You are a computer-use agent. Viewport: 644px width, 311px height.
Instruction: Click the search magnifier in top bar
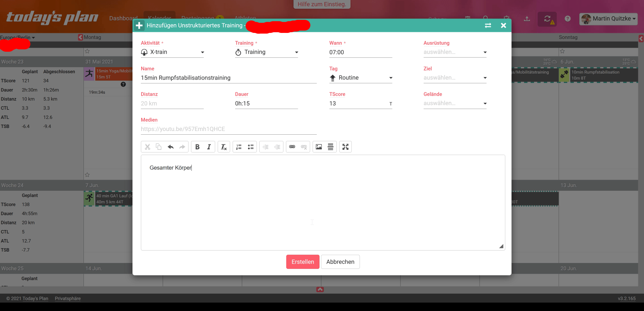pos(486,18)
